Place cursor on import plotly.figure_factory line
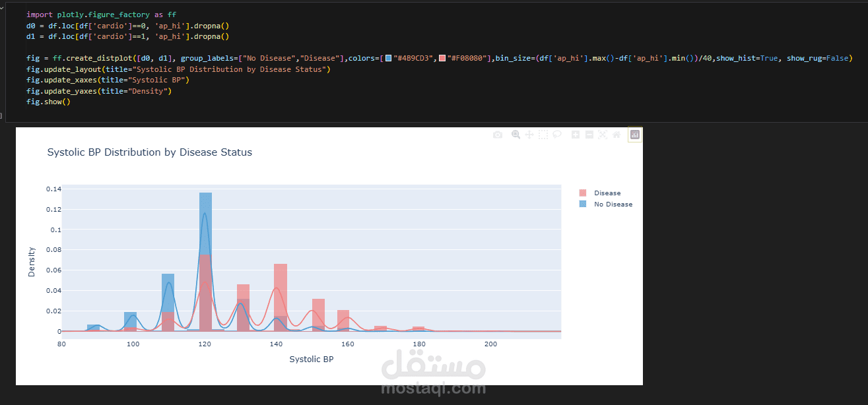Screen dimensions: 868x405 (x=101, y=14)
